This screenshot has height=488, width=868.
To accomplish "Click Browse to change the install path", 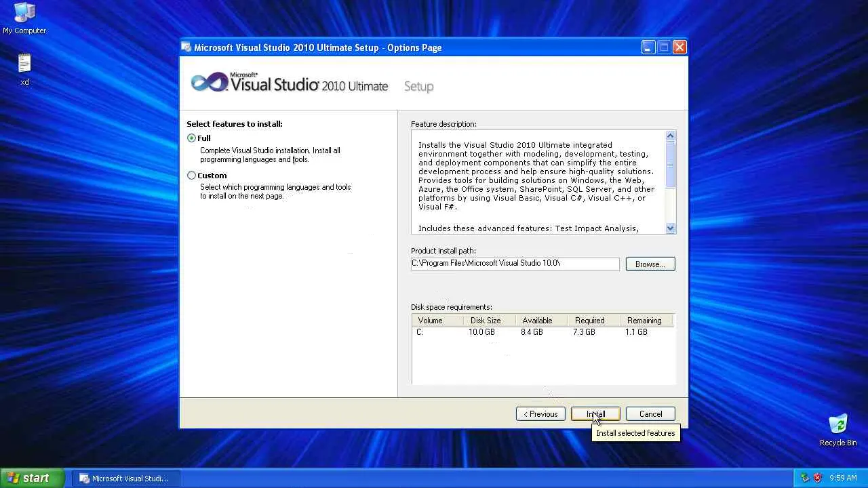I will coord(650,264).
